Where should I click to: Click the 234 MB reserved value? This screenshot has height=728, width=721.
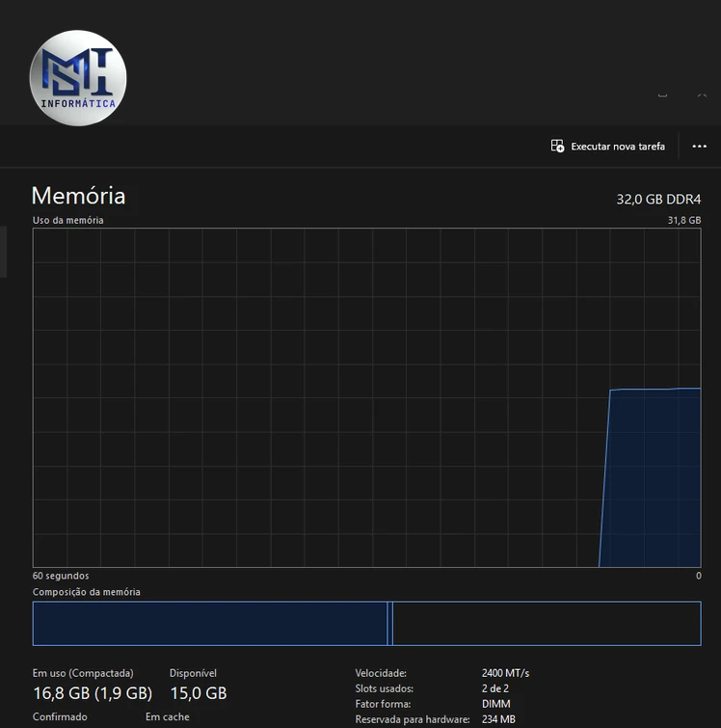point(498,719)
